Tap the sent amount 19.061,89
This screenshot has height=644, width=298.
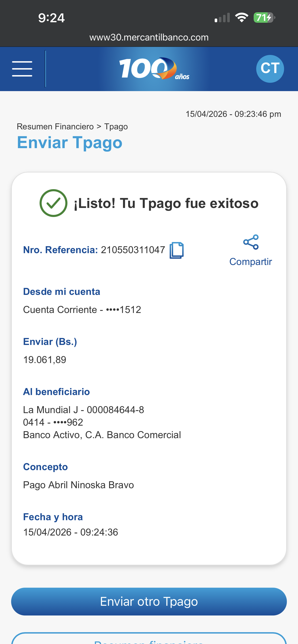click(x=45, y=360)
